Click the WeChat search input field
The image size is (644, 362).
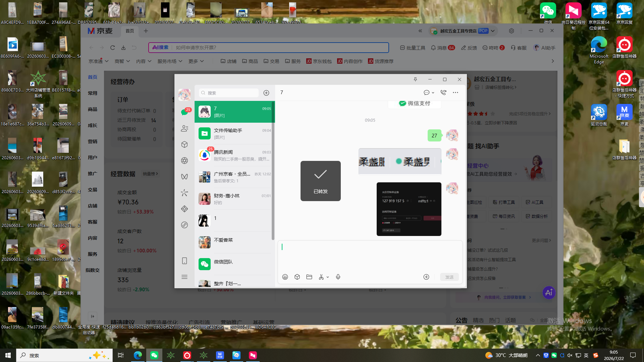pyautogui.click(x=229, y=93)
